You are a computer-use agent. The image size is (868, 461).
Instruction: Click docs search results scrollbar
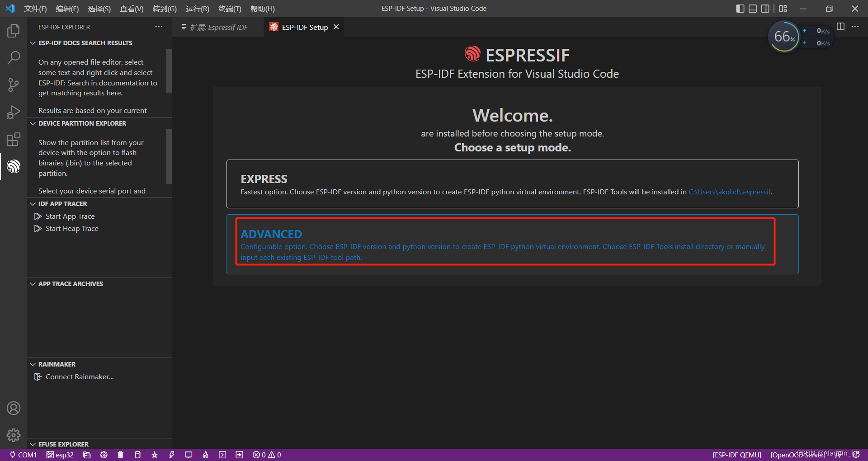[x=169, y=71]
